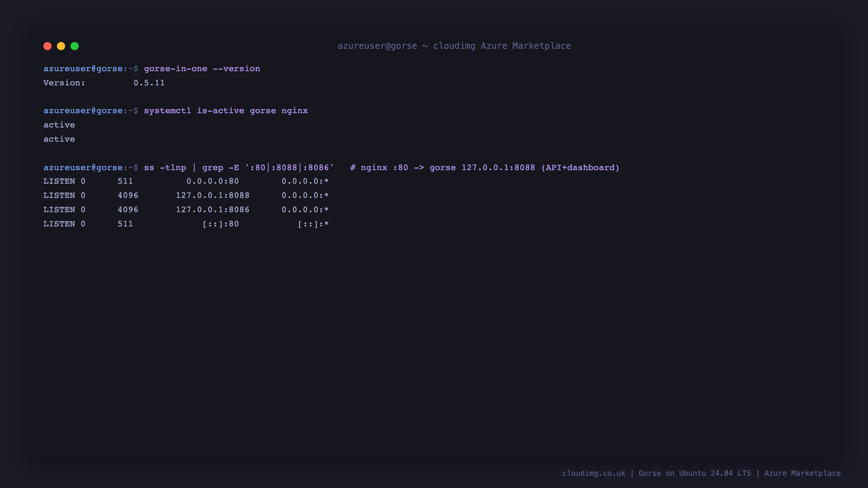Click LISTEN on the [::]:80 row

[x=59, y=224]
